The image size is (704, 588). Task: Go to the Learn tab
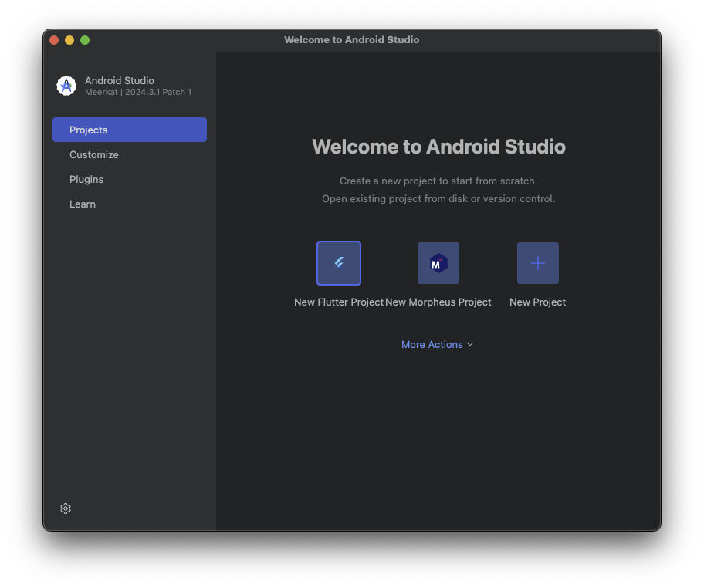[130, 204]
